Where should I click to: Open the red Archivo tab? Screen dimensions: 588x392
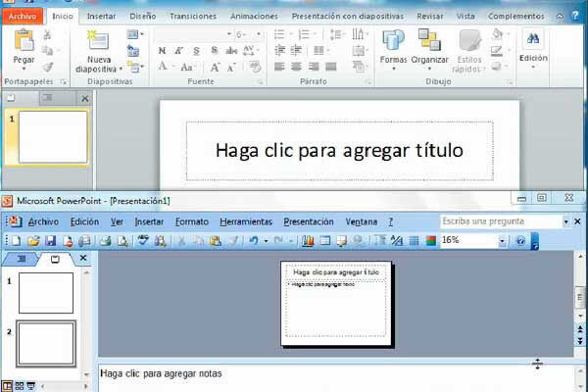(x=23, y=17)
